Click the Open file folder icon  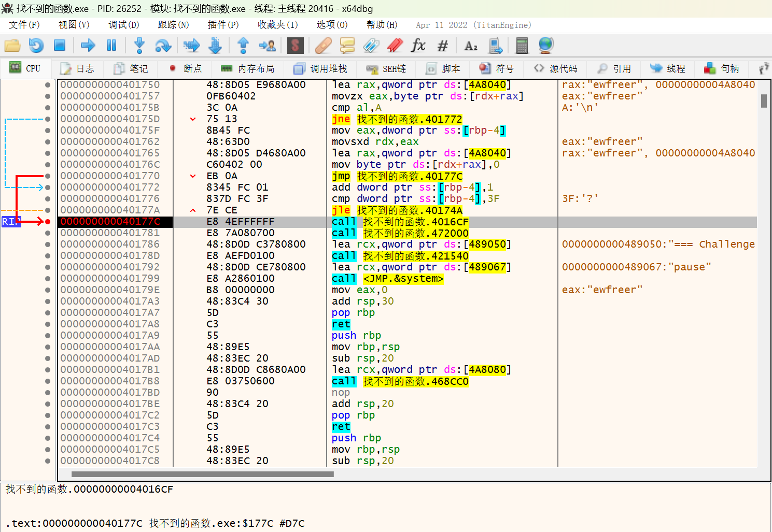coord(12,46)
